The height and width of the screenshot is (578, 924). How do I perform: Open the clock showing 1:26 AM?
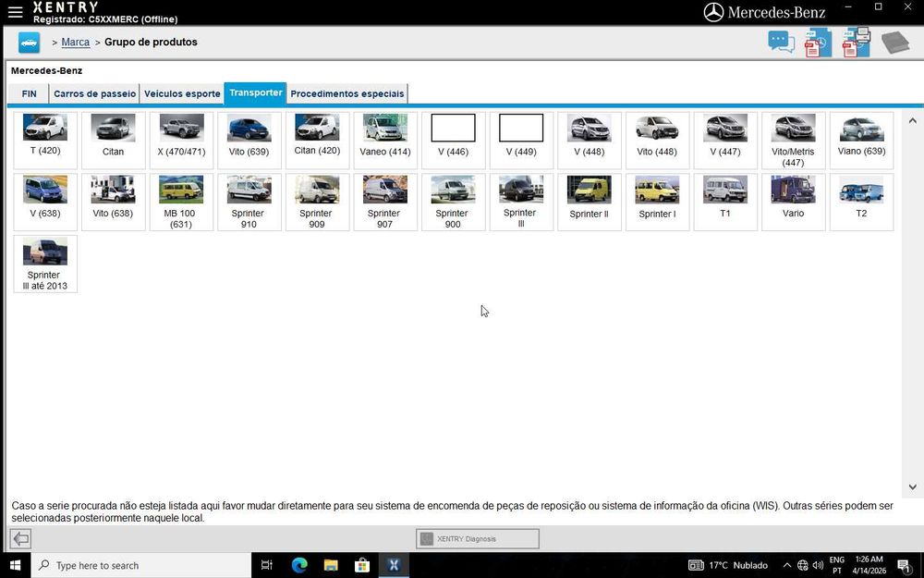click(x=869, y=565)
